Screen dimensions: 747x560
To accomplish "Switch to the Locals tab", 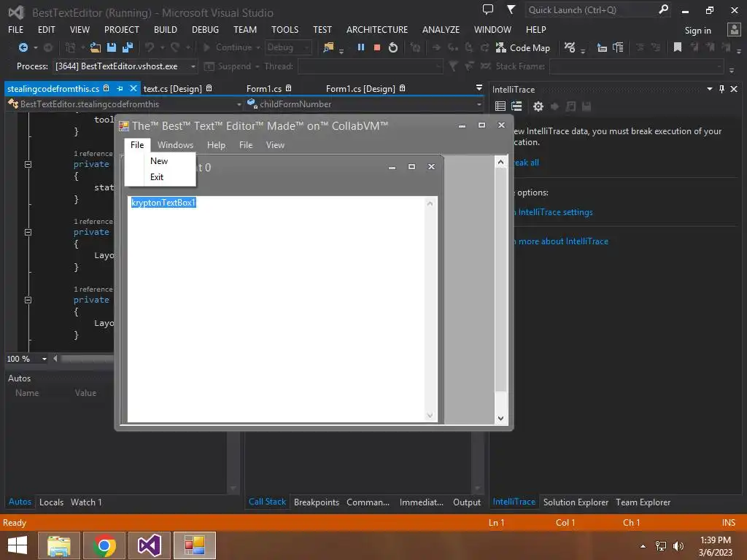I will (52, 502).
